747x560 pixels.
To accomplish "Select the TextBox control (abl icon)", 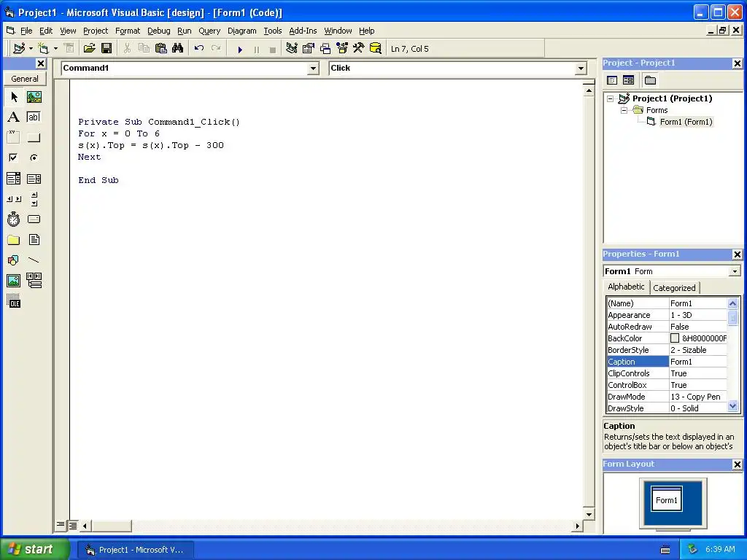I will click(x=34, y=117).
